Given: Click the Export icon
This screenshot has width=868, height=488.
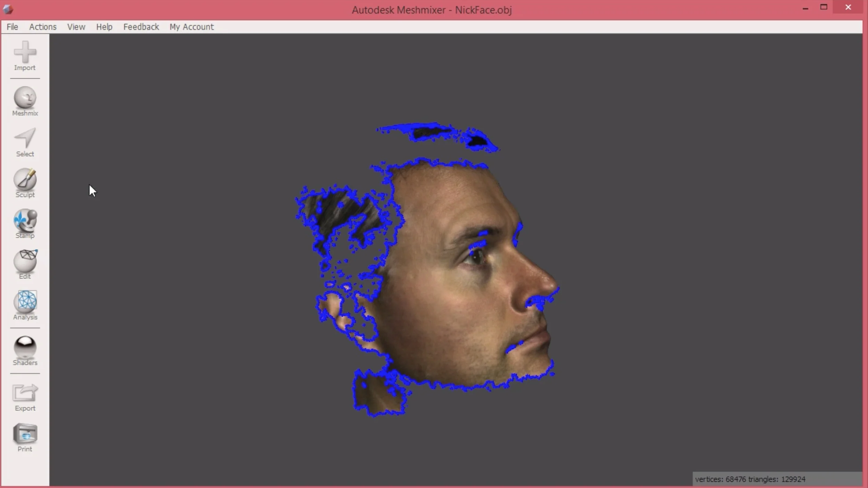Looking at the screenshot, I should click(25, 397).
